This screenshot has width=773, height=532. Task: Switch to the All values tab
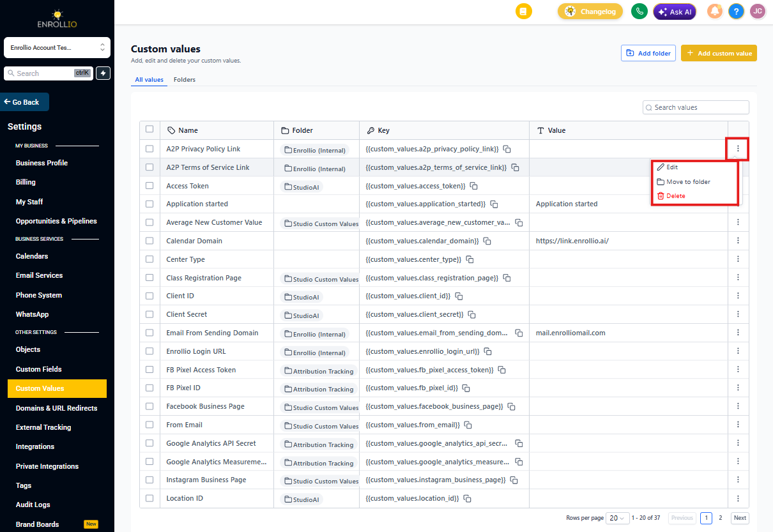pos(149,80)
